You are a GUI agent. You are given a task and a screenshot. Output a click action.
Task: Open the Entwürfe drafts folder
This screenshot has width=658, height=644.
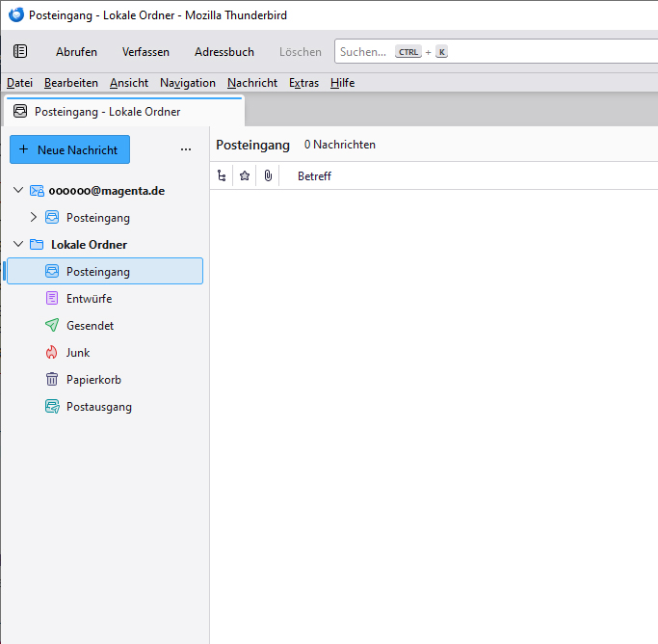pos(89,299)
